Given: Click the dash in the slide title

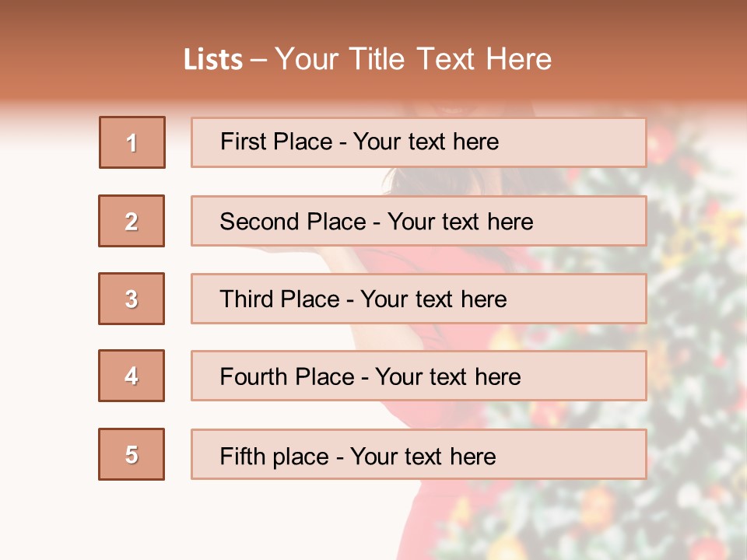Looking at the screenshot, I should tap(259, 60).
